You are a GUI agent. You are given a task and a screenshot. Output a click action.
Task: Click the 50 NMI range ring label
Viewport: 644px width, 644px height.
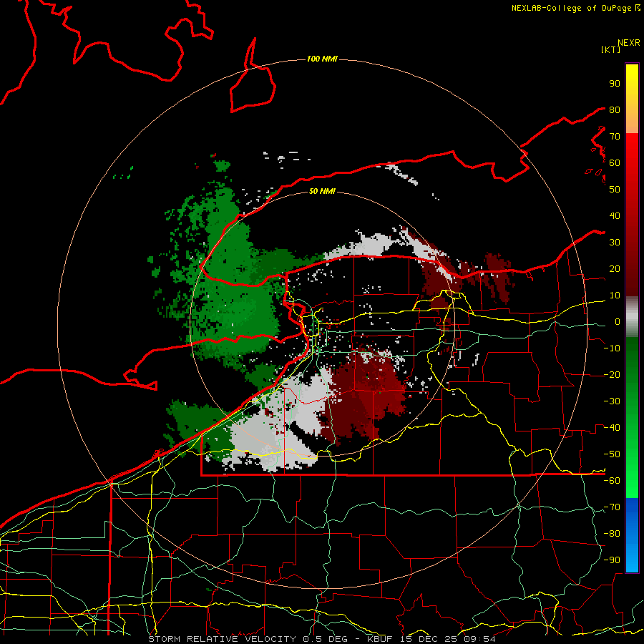click(x=321, y=191)
